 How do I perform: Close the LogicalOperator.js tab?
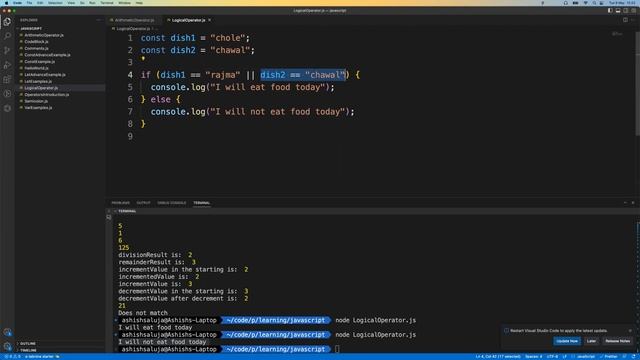point(210,20)
